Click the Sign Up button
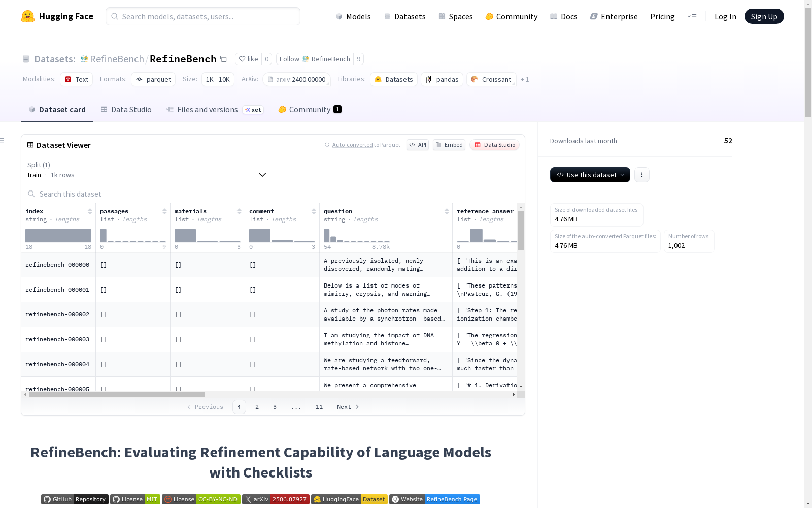This screenshot has width=812, height=508. 764,16
